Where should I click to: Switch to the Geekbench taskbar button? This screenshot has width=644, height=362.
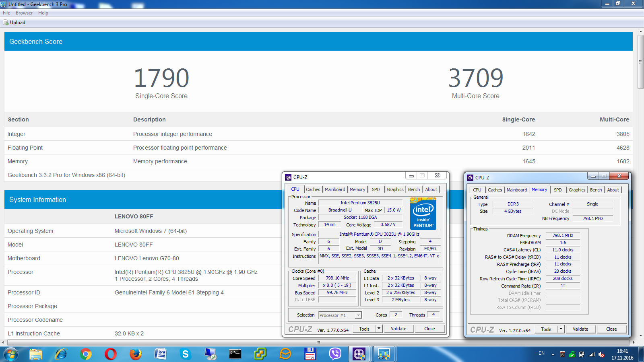pyautogui.click(x=384, y=354)
